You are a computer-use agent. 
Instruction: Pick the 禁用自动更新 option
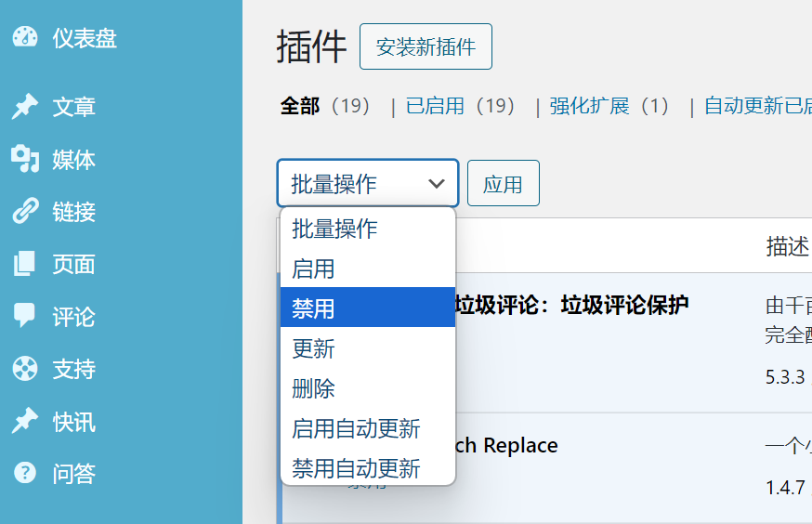[356, 467]
